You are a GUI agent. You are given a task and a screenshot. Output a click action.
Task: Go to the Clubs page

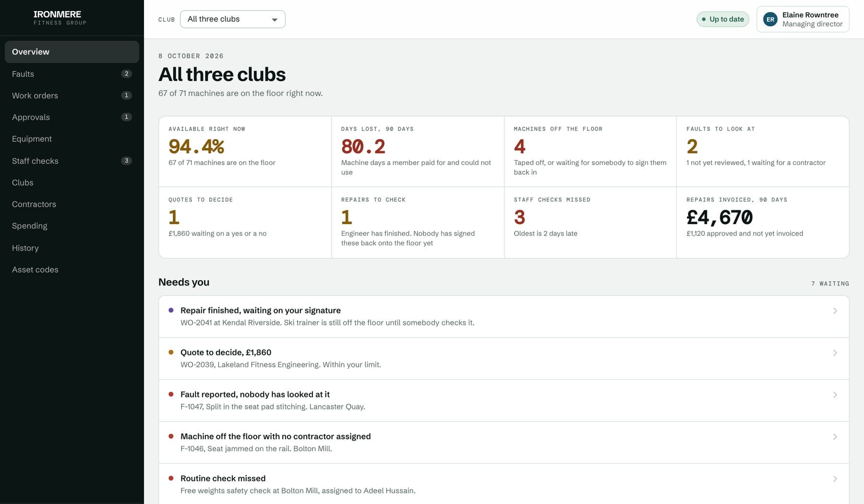(72, 182)
